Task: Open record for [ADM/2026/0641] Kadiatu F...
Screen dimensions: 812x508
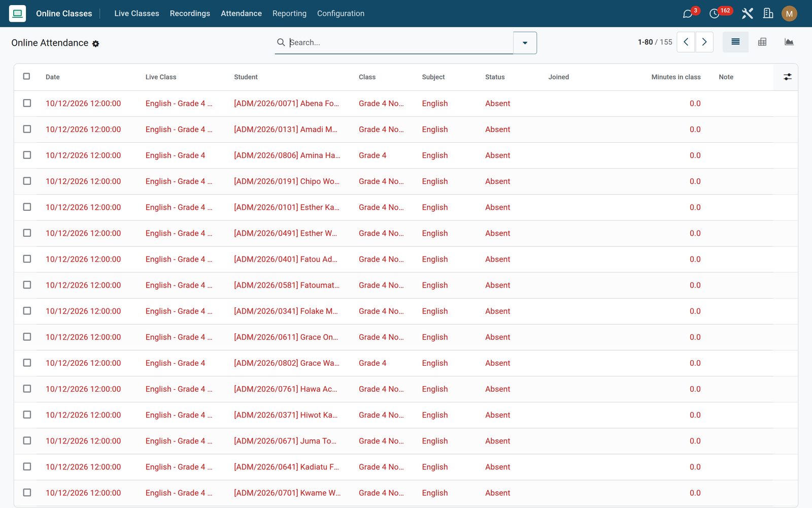Action: tap(286, 466)
